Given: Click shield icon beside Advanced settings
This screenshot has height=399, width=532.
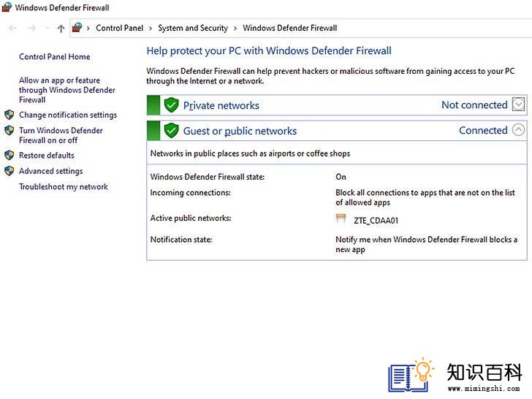Looking at the screenshot, I should coord(9,171).
